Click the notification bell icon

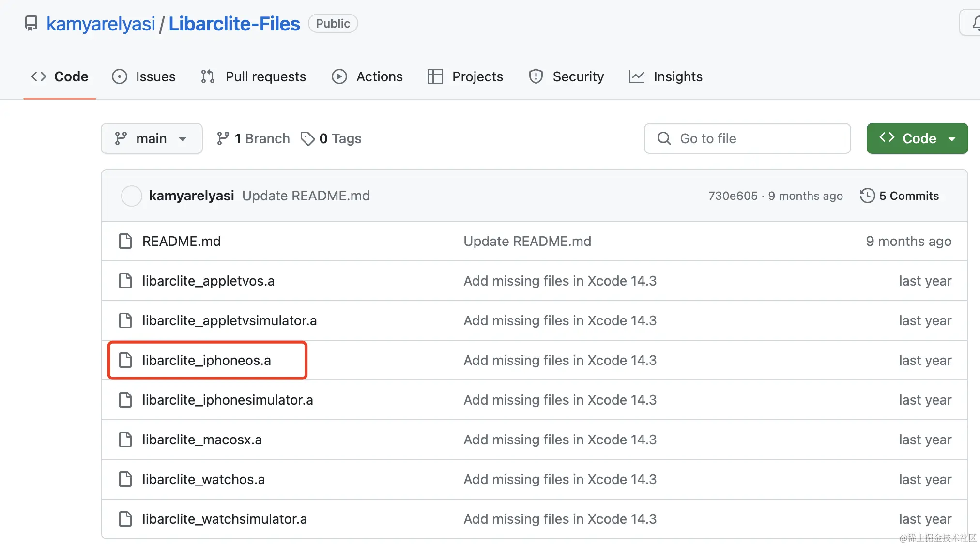(x=975, y=23)
